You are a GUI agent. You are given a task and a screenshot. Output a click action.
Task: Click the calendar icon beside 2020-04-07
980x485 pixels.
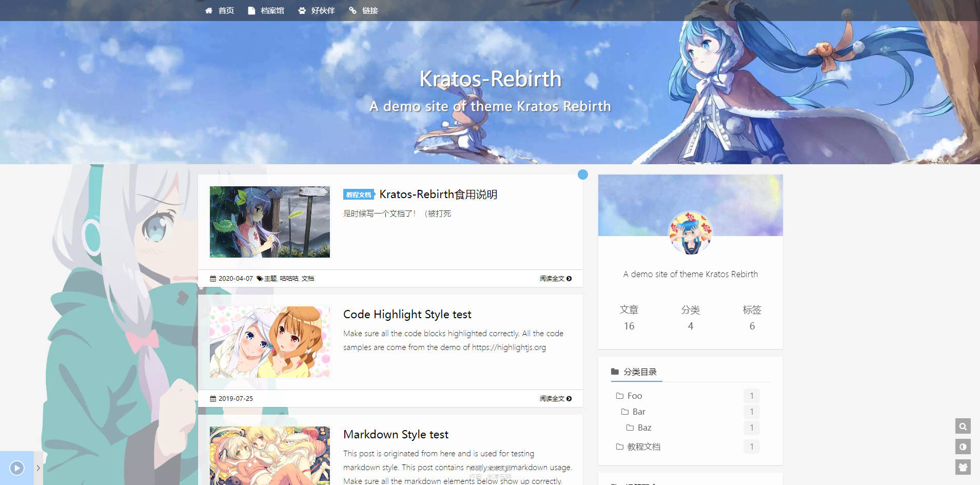click(213, 278)
